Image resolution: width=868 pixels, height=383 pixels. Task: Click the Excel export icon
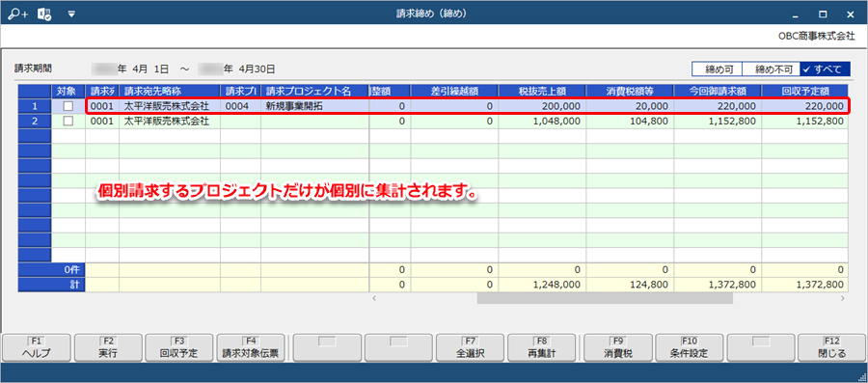pos(44,14)
